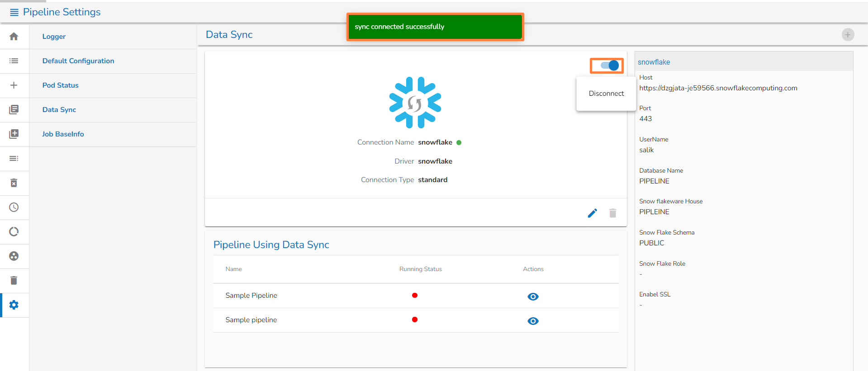The height and width of the screenshot is (371, 868).
Task: Click the username value salik
Action: point(646,150)
